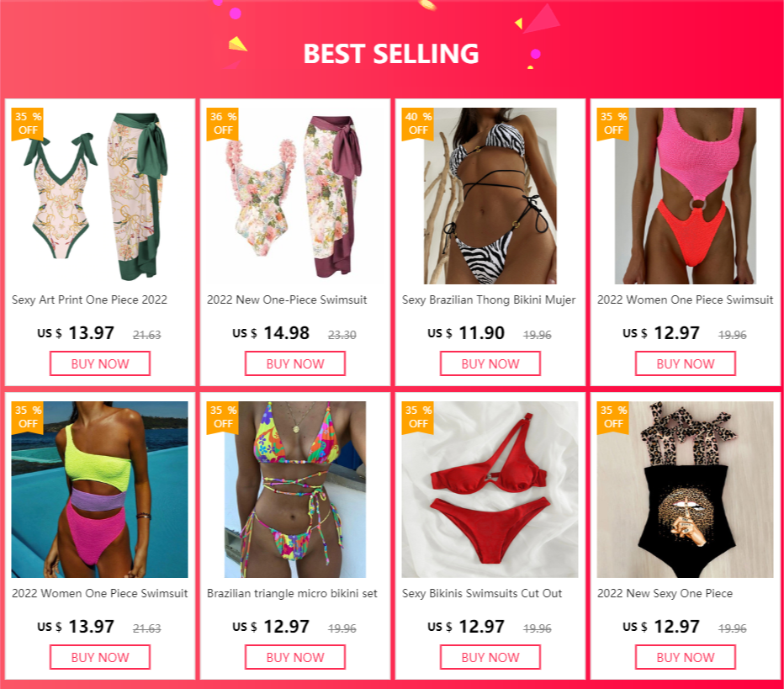The height and width of the screenshot is (689, 784).
Task: Click BUY NOW under 2022 New Sexy One Piece
Action: [686, 657]
